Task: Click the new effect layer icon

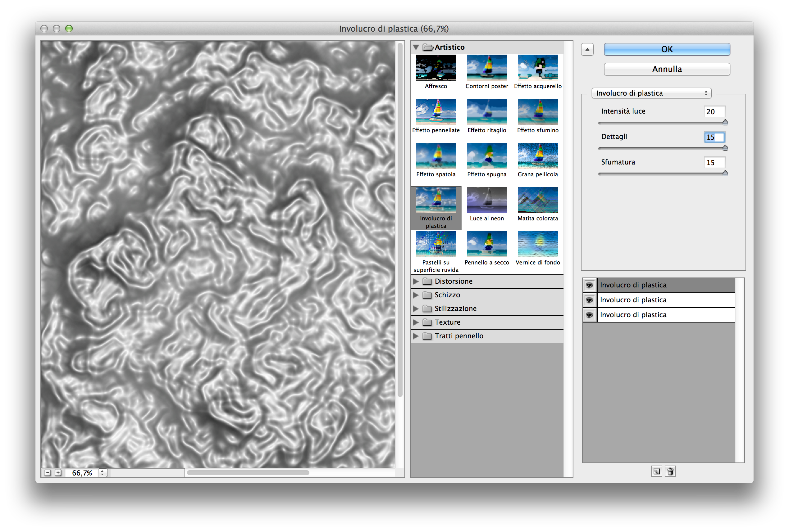Action: (x=656, y=471)
